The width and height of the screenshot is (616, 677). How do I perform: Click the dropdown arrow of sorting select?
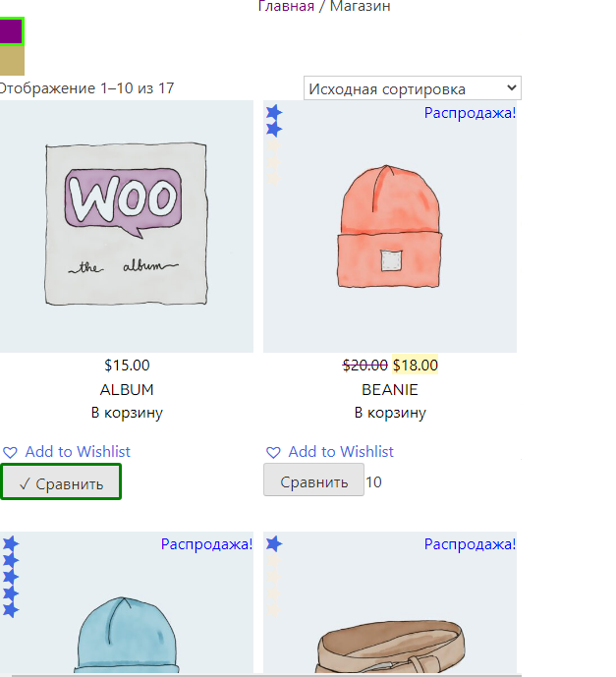(x=512, y=87)
